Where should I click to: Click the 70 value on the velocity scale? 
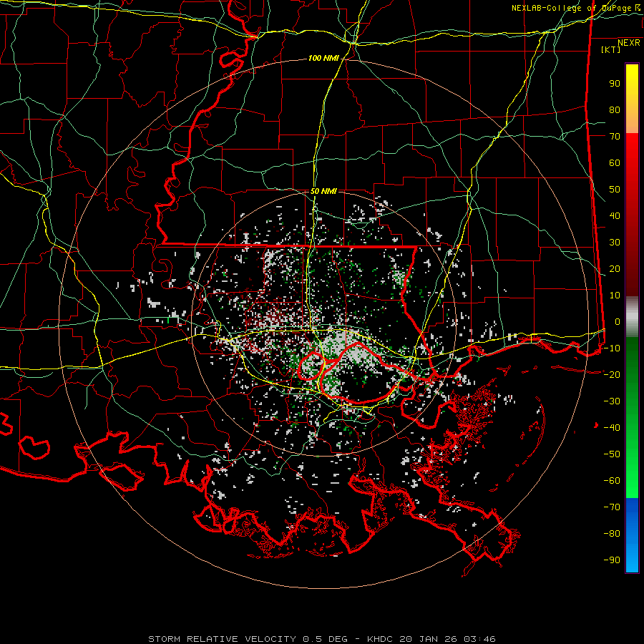click(x=615, y=137)
